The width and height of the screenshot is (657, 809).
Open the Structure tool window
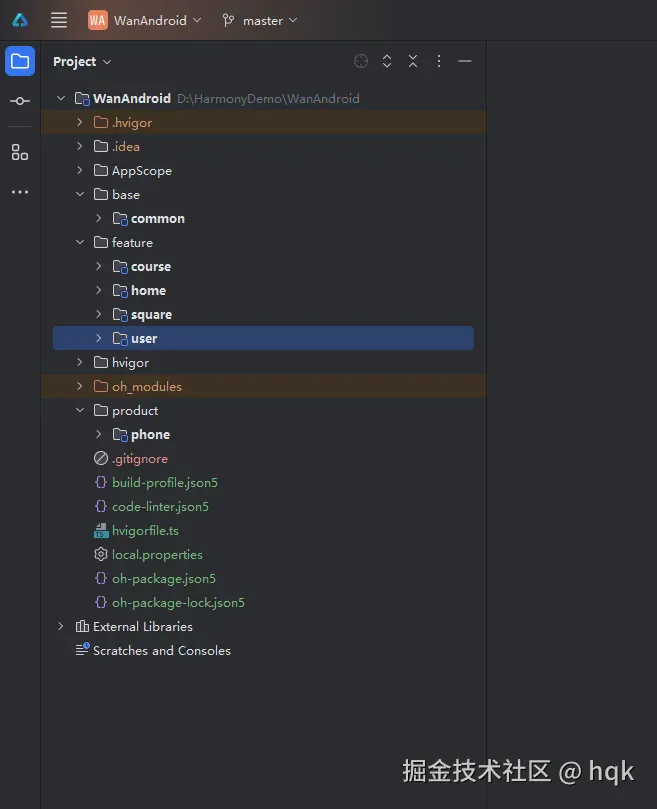(20, 152)
